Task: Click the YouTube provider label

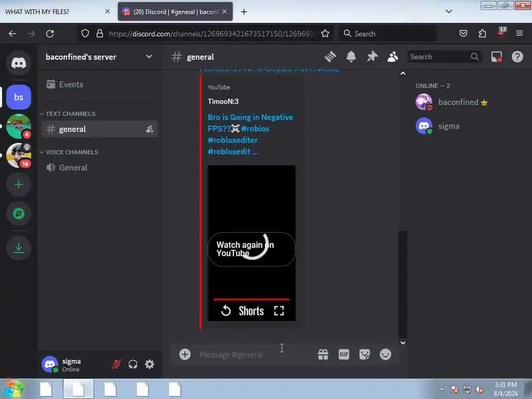Action: pyautogui.click(x=219, y=87)
